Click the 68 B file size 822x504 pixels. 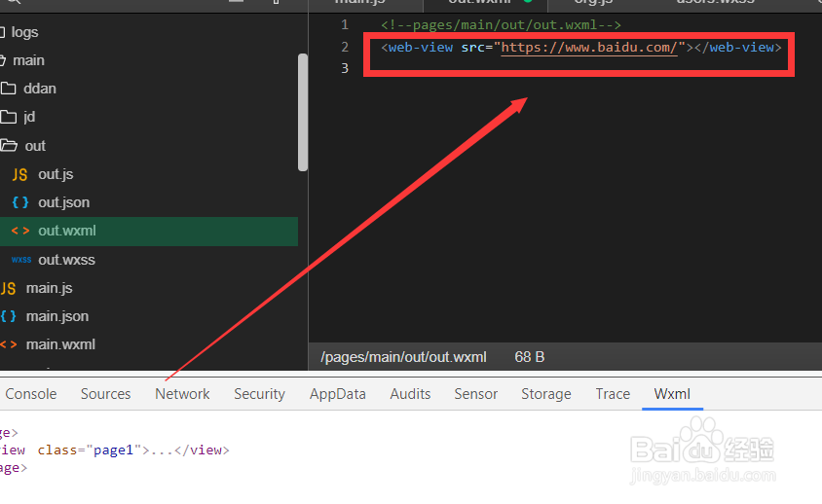click(530, 357)
